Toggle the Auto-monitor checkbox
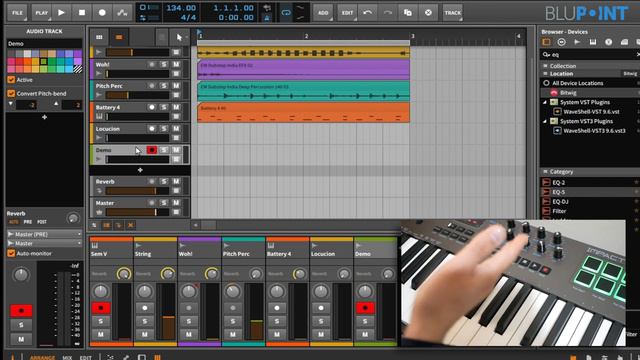The width and height of the screenshot is (640, 360). 11,253
